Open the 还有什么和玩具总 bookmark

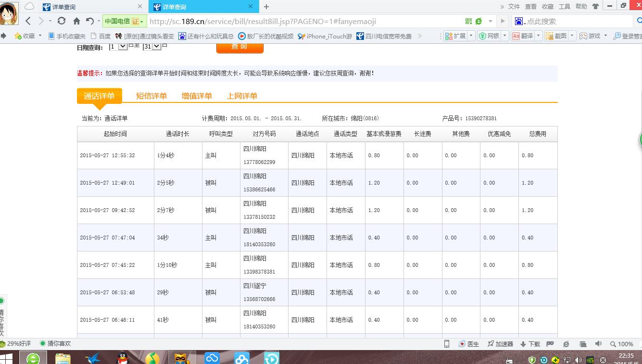coord(206,36)
